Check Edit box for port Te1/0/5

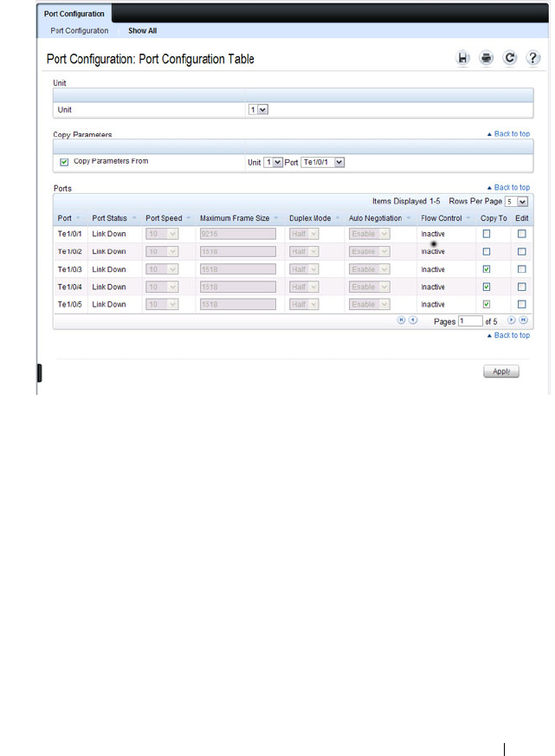tap(522, 304)
